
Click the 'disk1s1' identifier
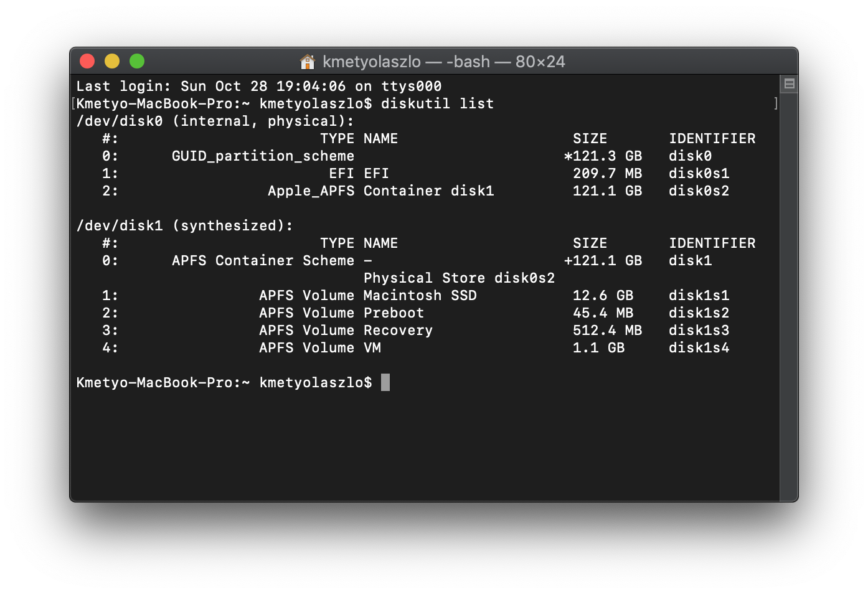tap(699, 296)
